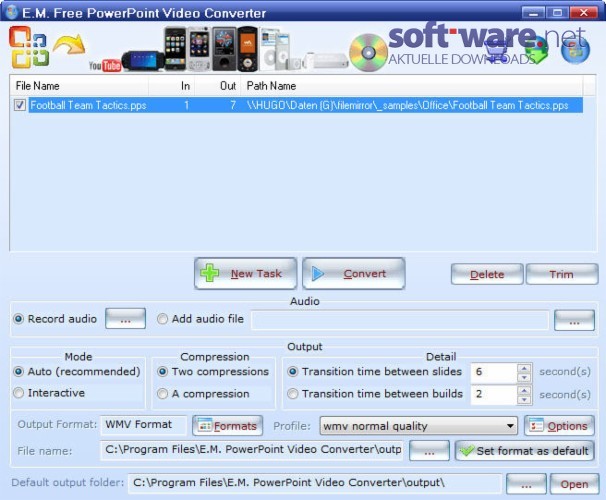
Task: Open the Formats selection button
Action: pos(228,425)
